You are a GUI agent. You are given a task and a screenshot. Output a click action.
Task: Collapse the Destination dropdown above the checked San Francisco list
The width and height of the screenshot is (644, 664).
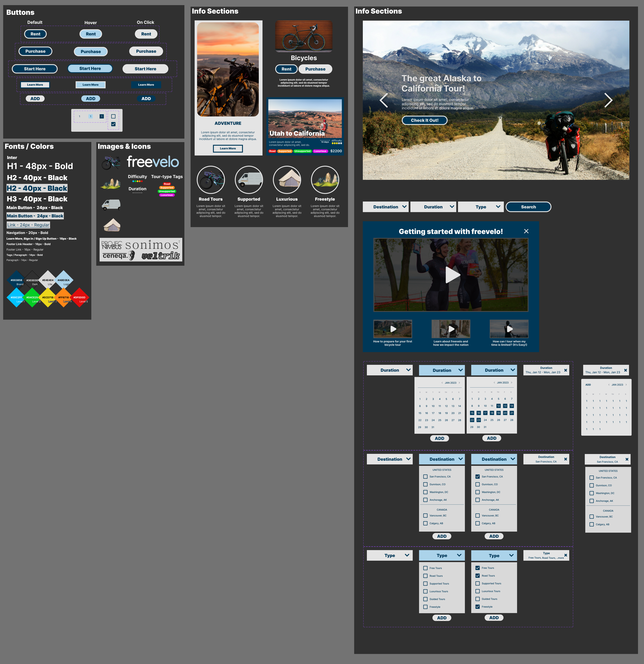point(494,459)
